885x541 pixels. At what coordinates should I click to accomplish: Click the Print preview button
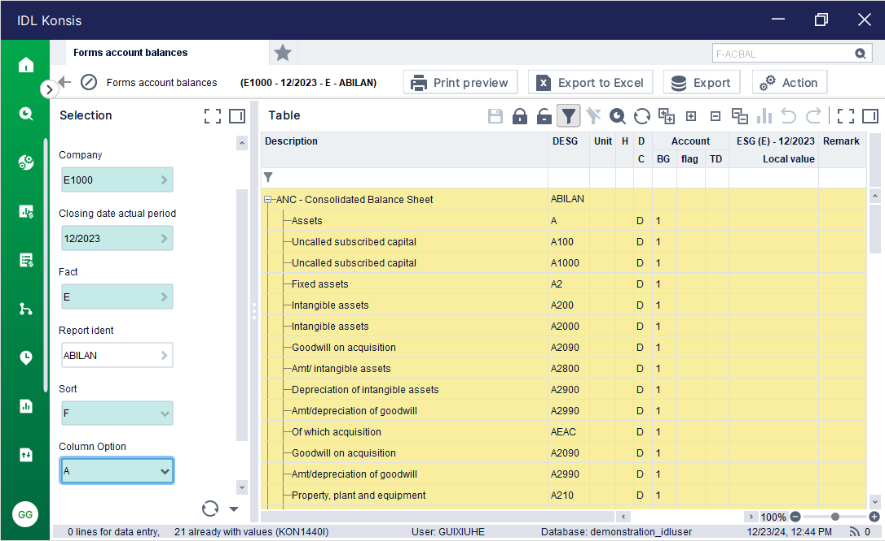coord(460,82)
